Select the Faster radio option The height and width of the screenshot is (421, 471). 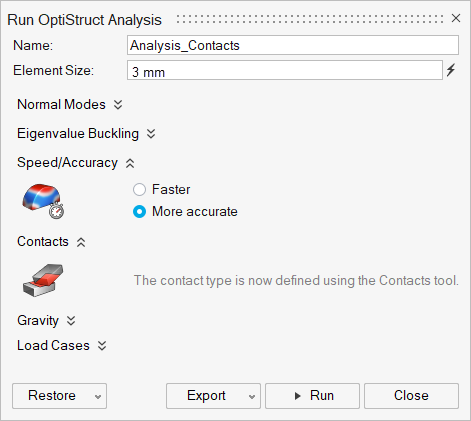[139, 190]
